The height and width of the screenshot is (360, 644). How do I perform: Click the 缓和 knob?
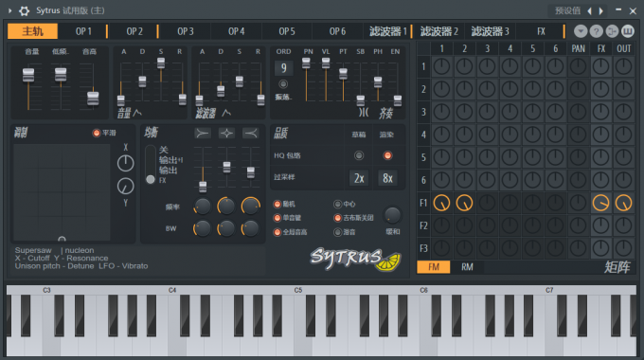click(392, 214)
